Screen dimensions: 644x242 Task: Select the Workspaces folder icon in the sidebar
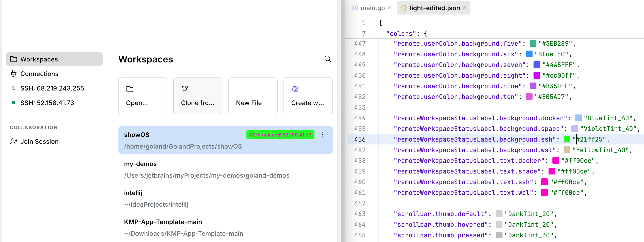pos(14,59)
